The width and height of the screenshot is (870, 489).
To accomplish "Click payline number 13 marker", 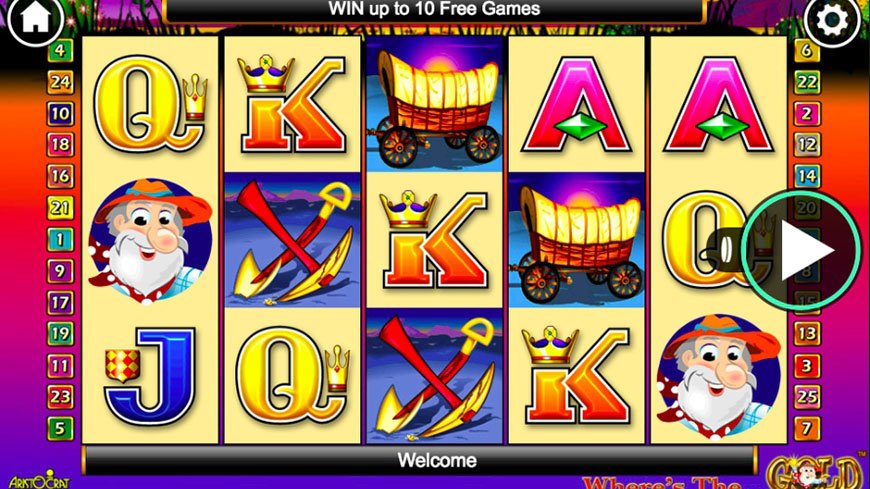I will tap(806, 334).
